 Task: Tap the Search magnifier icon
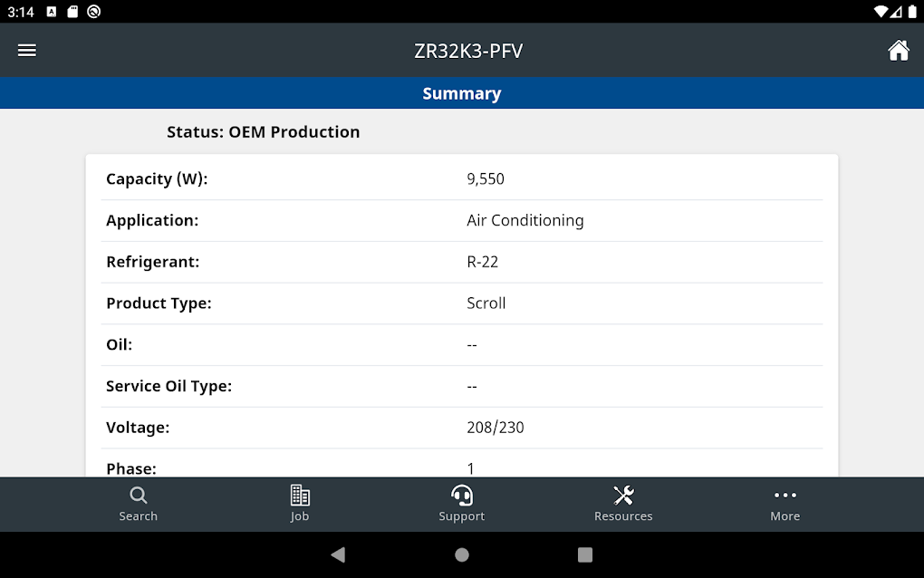(138, 496)
